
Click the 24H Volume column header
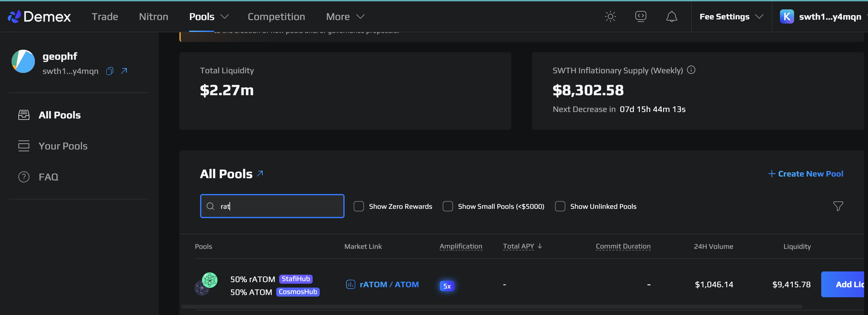pyautogui.click(x=713, y=246)
